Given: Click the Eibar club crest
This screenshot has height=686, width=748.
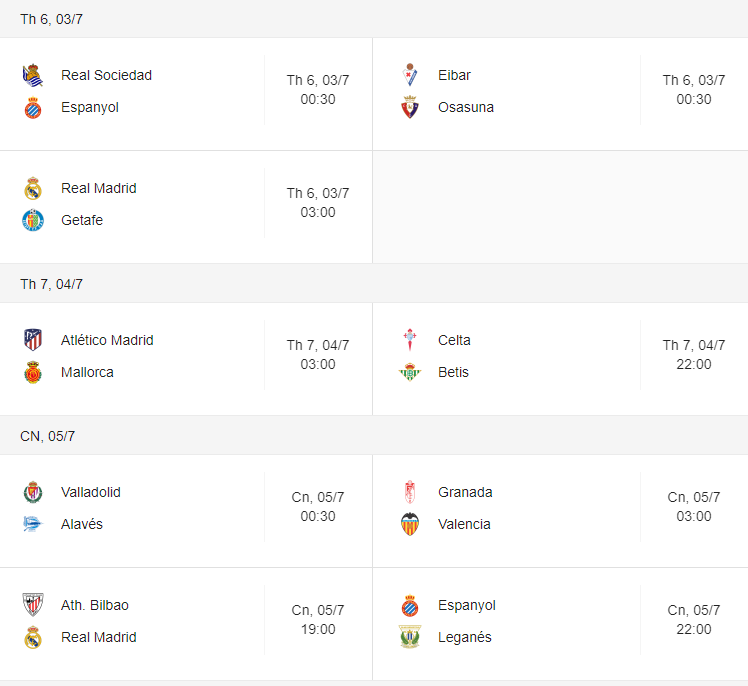Looking at the screenshot, I should pos(410,75).
